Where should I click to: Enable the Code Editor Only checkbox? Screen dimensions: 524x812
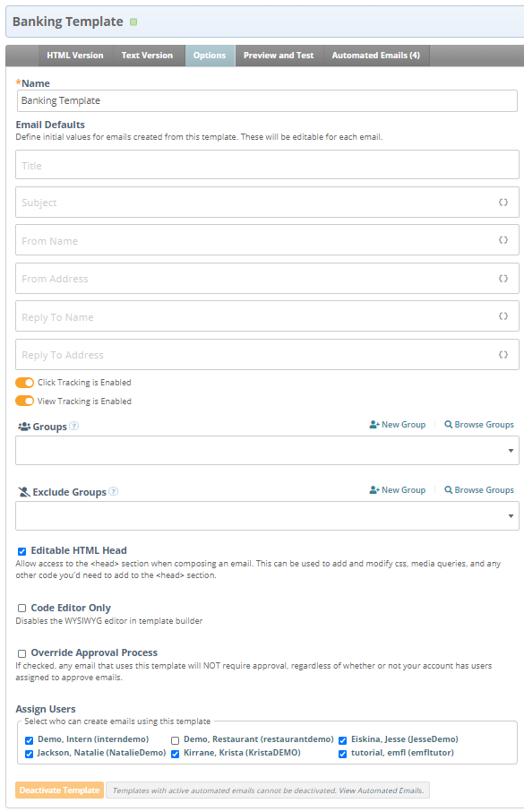[21, 609]
